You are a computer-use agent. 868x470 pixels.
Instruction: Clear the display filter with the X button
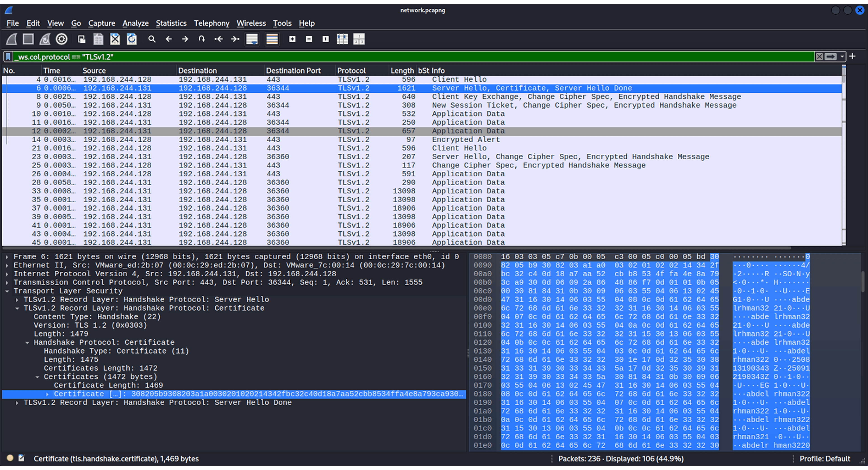click(820, 56)
